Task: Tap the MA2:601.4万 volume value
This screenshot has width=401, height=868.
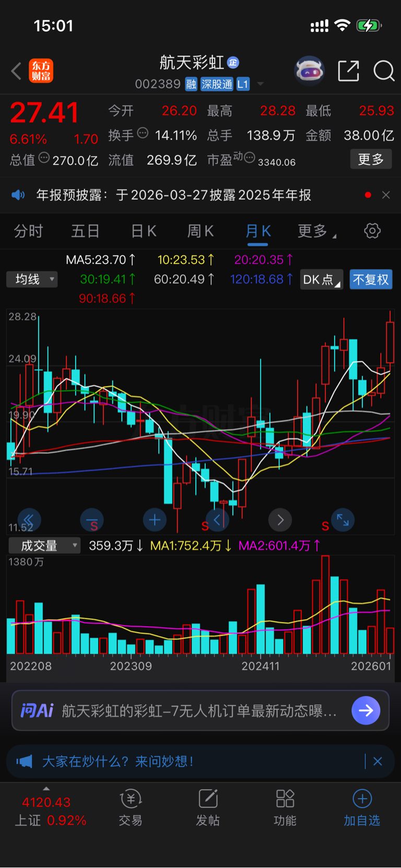Action: tap(279, 546)
